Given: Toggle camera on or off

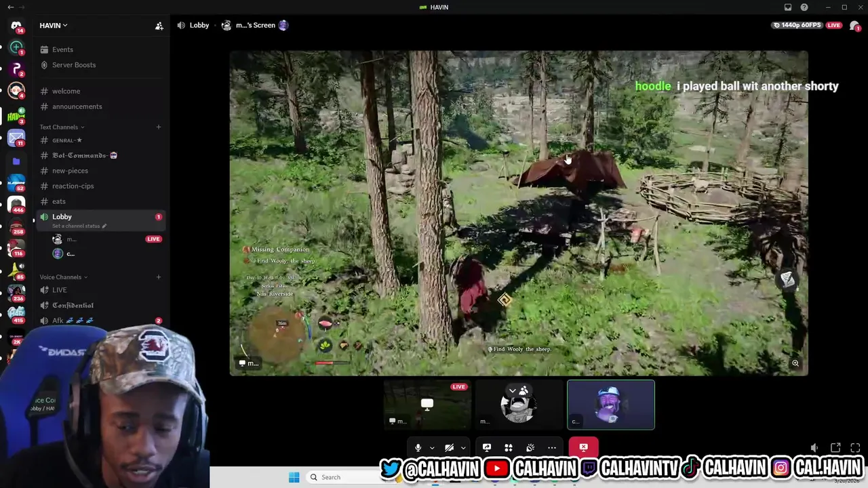Looking at the screenshot, I should [x=449, y=447].
